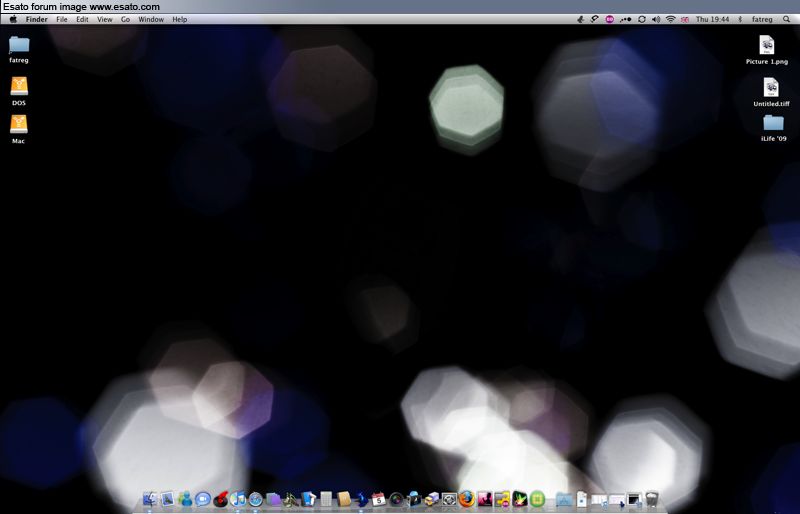Launch Preview from the dock

point(167,499)
